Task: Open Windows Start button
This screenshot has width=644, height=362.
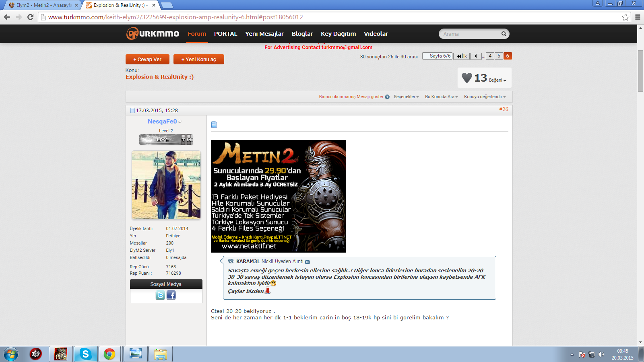Action: (11, 354)
